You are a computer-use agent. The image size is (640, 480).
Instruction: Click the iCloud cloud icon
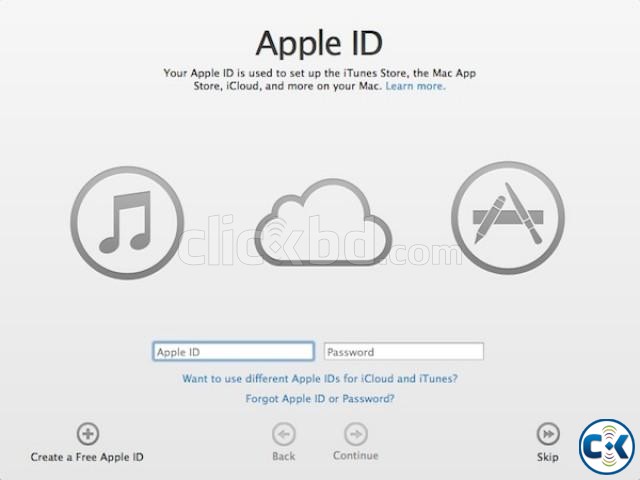[323, 222]
